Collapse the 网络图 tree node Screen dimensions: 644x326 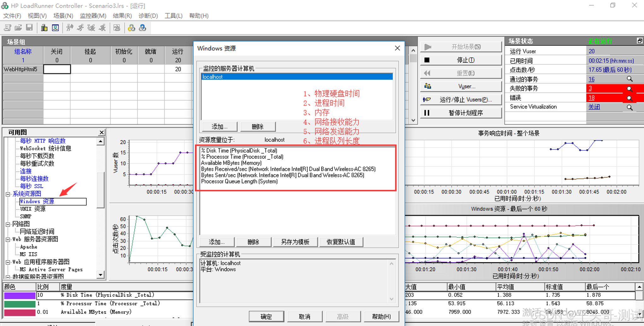click(8, 224)
